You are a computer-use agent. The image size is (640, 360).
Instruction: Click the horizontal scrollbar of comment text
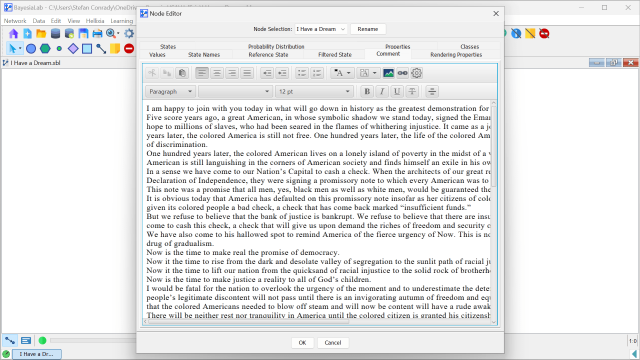[248, 322]
